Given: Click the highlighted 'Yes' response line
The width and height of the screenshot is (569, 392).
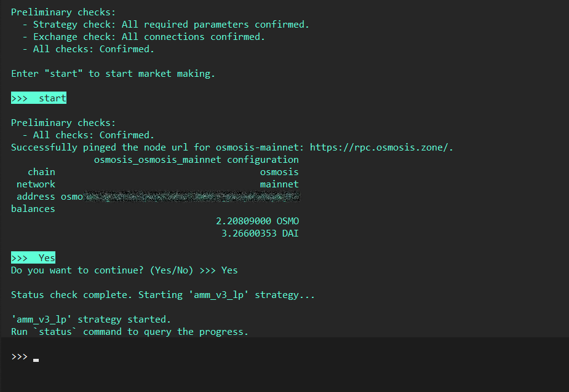Looking at the screenshot, I should 34,258.
